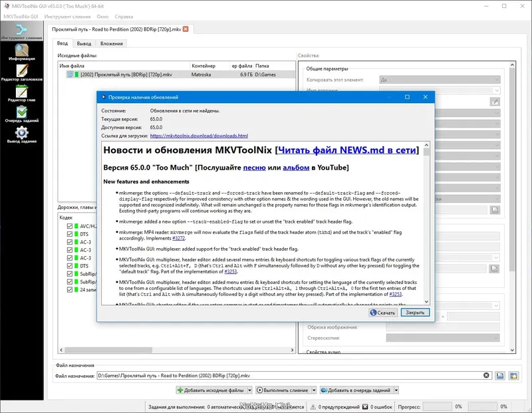Click the current-job progress bar
Screen dimensions: 532x413
[x=437, y=406]
